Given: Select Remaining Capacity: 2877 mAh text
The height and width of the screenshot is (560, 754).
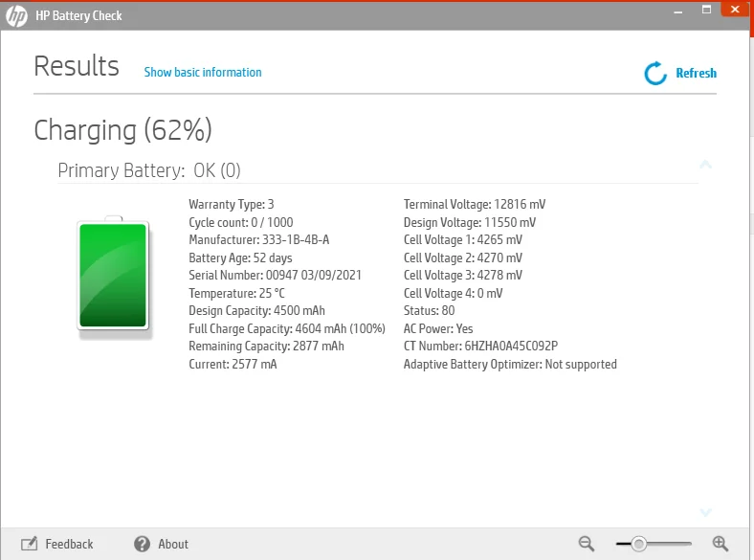Looking at the screenshot, I should pos(266,346).
